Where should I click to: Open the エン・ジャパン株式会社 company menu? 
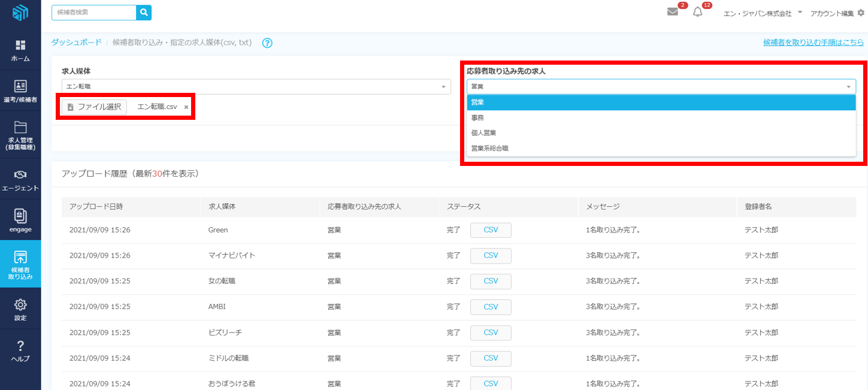pos(762,13)
